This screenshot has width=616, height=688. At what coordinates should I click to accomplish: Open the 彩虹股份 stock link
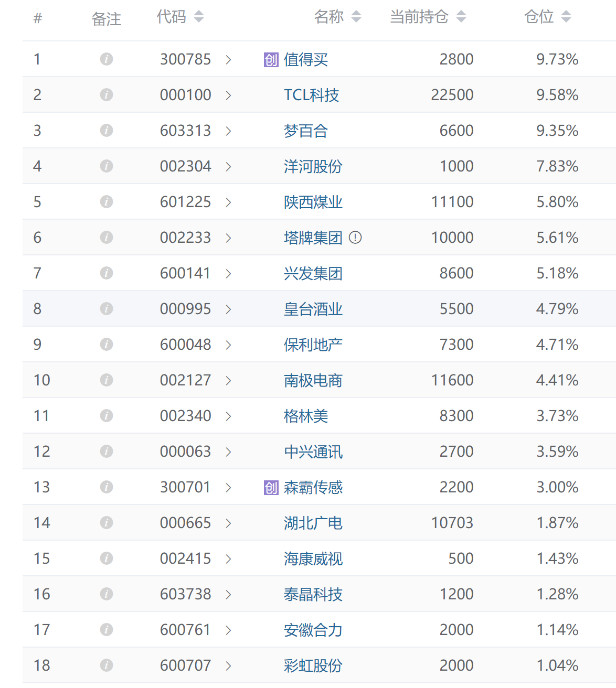(313, 666)
